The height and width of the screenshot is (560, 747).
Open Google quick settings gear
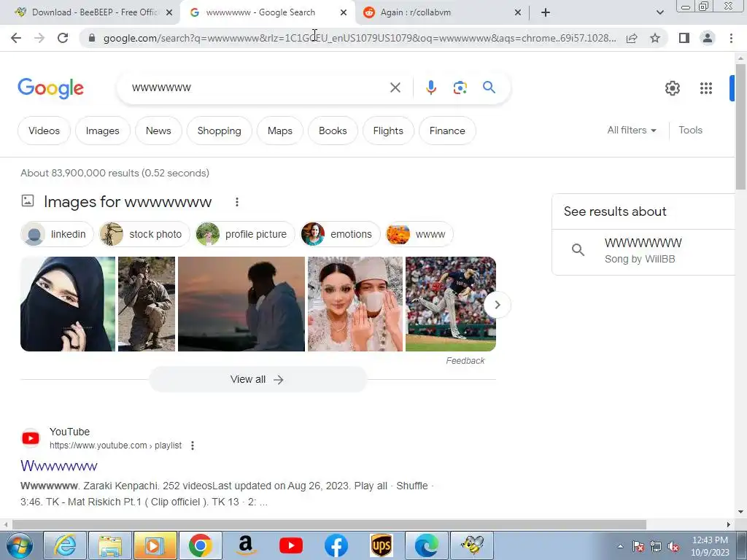[x=672, y=88]
